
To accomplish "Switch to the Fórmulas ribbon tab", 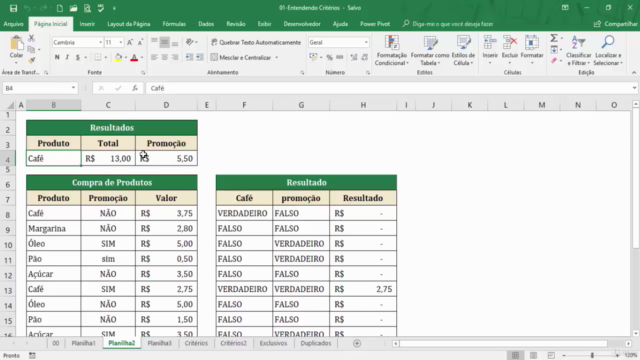I will click(x=174, y=24).
